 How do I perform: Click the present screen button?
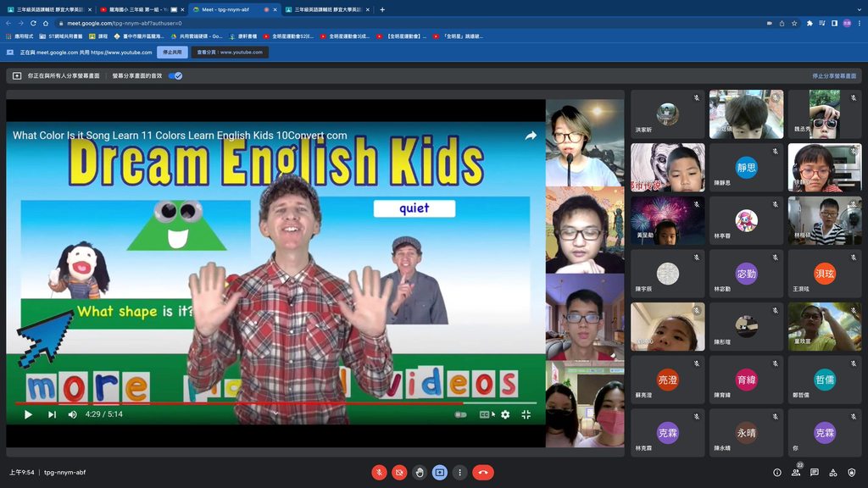click(x=440, y=473)
